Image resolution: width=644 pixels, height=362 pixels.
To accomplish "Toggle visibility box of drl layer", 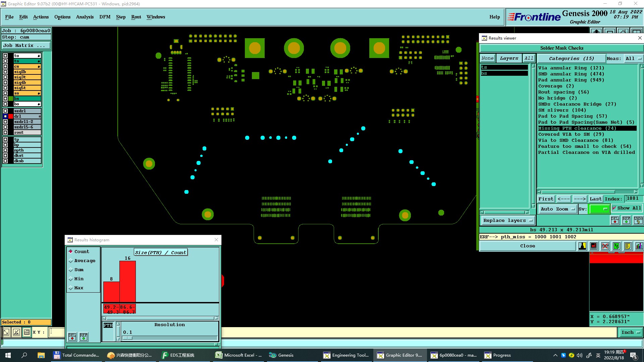I will pyautogui.click(x=5, y=116).
